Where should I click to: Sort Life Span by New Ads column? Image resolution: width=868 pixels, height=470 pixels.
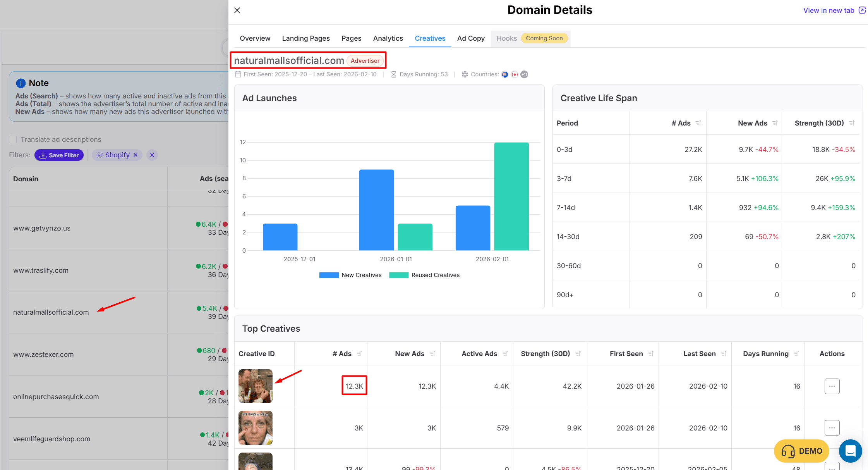pos(775,123)
